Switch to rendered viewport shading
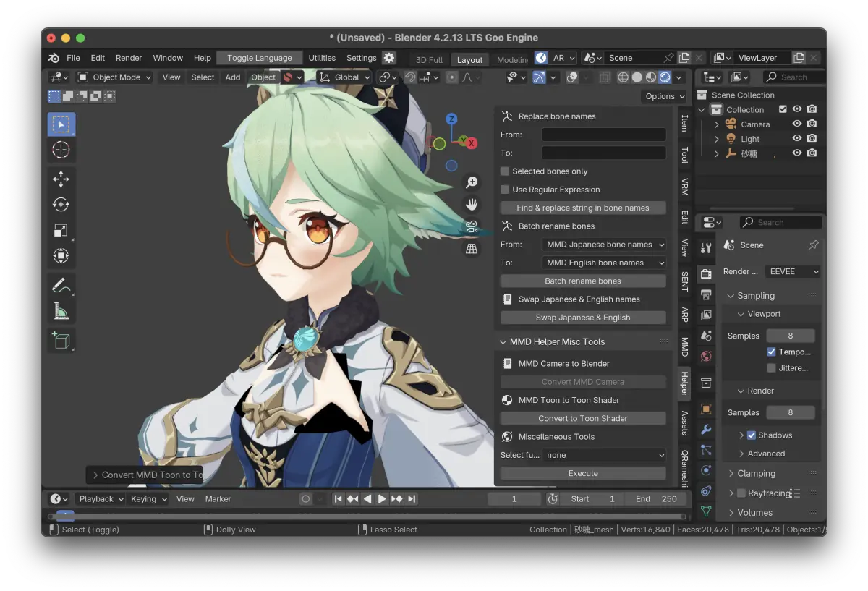Image resolution: width=868 pixels, height=591 pixels. 665,77
